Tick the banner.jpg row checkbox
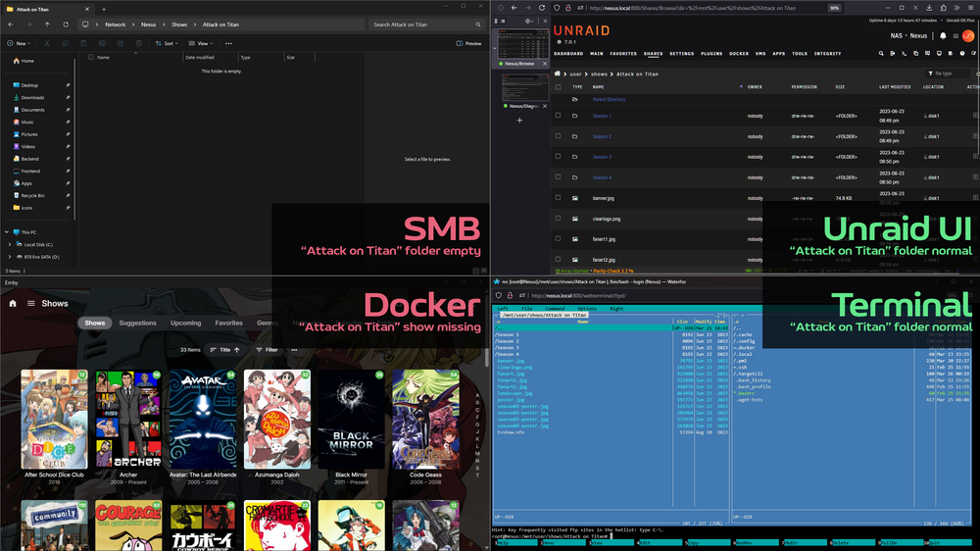Screen dimensions: 980x551 click(559, 198)
